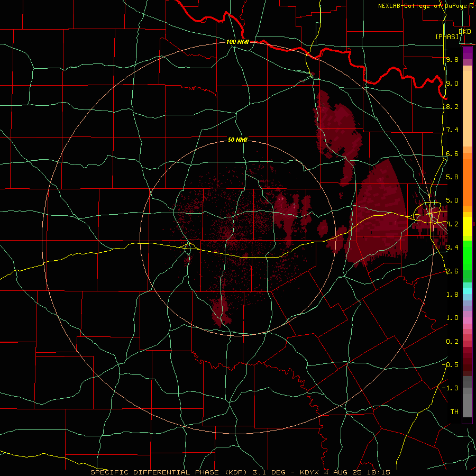Click the 1.8 value on the color scale

pos(452,295)
